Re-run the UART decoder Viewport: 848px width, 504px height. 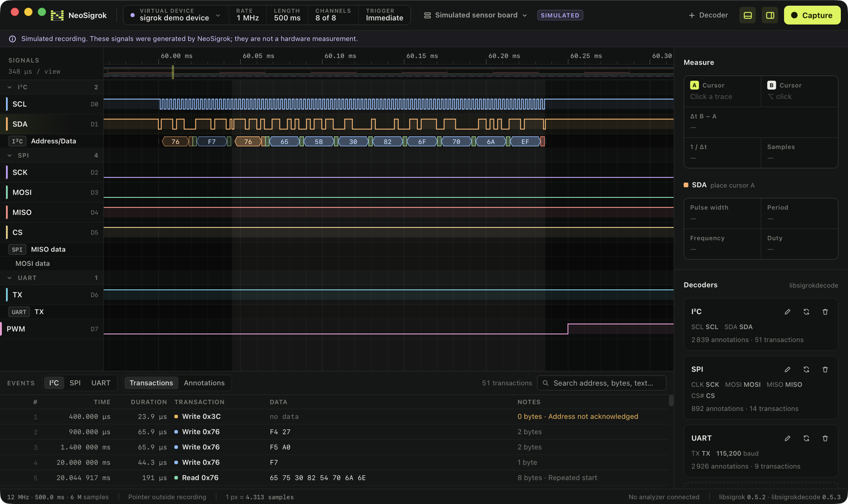click(806, 438)
